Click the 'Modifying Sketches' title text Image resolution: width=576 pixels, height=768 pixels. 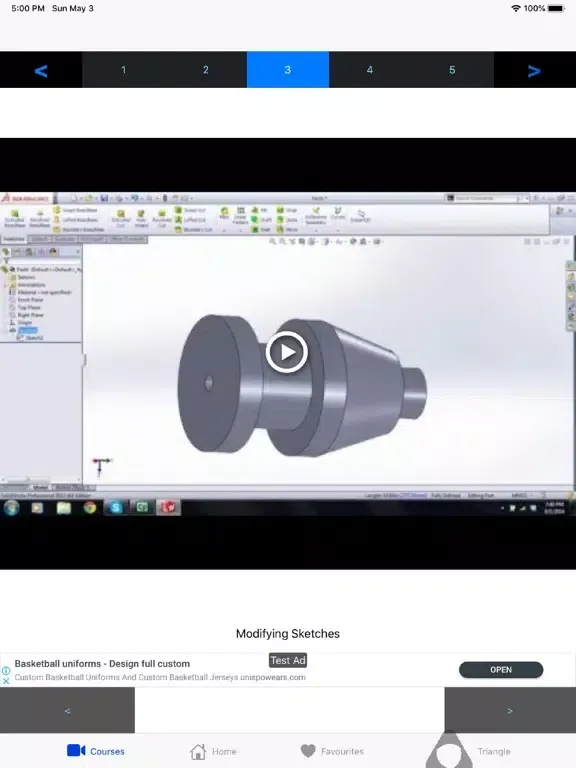(x=288, y=633)
